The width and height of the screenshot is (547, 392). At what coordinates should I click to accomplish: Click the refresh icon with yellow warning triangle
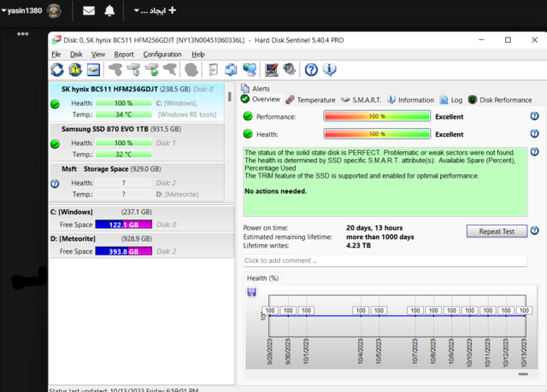(75, 70)
